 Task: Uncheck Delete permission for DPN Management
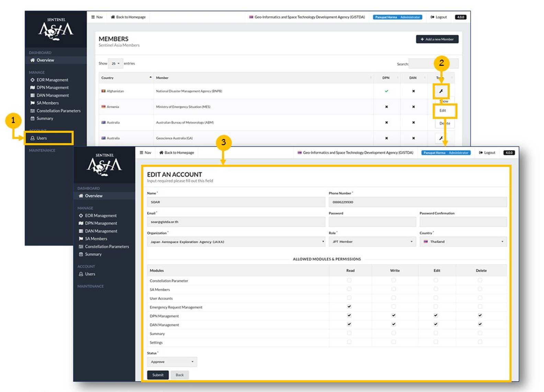(480, 315)
